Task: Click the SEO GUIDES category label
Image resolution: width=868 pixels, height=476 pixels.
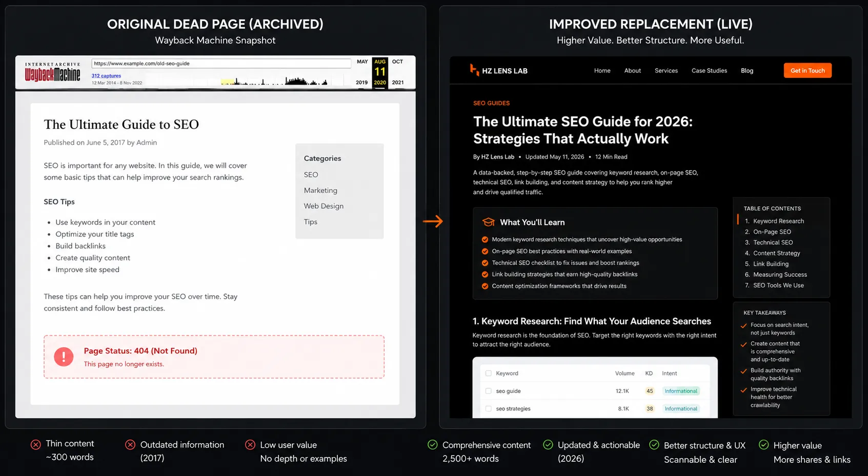Action: point(491,103)
